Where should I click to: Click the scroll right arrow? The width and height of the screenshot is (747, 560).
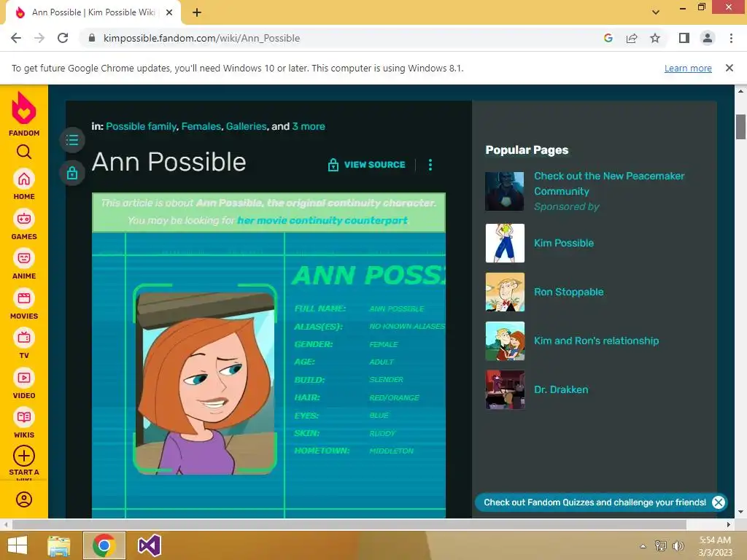pyautogui.click(x=729, y=525)
